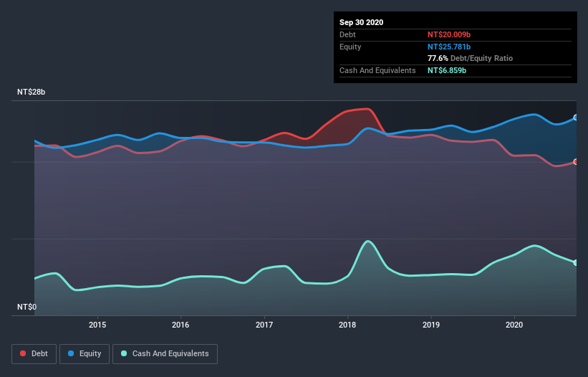Click the 2019 x-axis label
This screenshot has width=588, height=377.
(431, 325)
